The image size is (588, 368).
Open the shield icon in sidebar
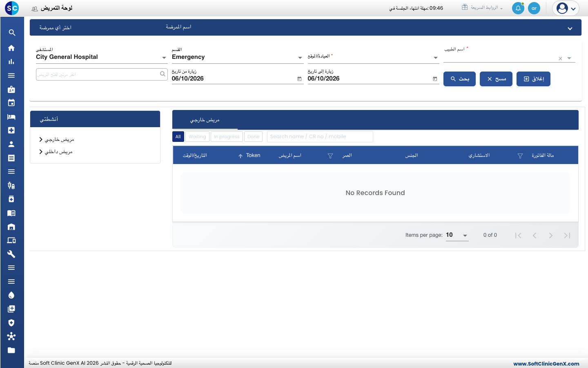coord(11,323)
